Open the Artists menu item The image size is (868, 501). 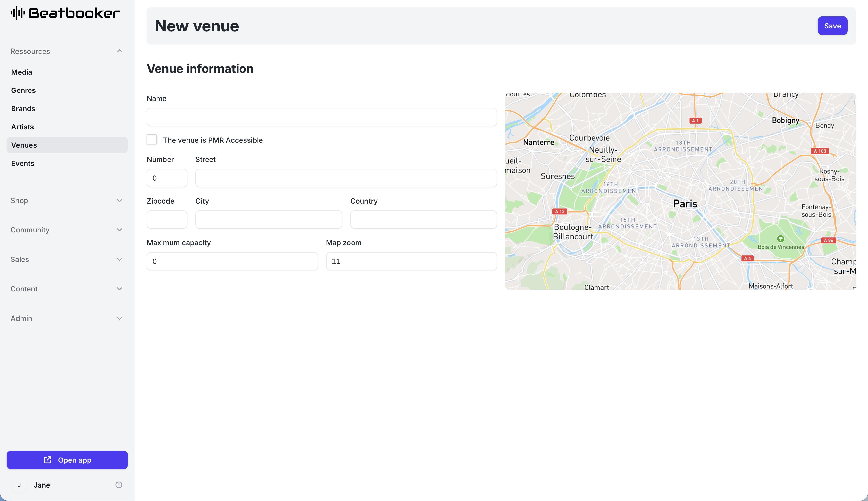pyautogui.click(x=22, y=127)
